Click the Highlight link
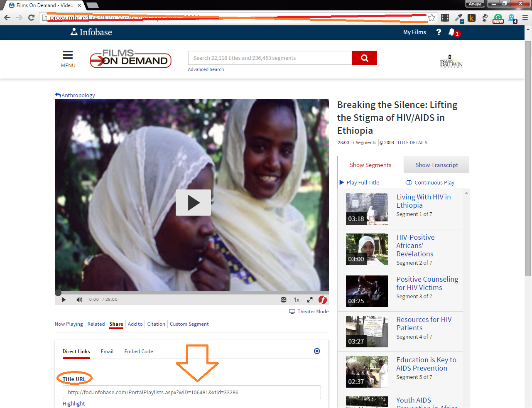Image resolution: width=532 pixels, height=408 pixels. tap(74, 403)
